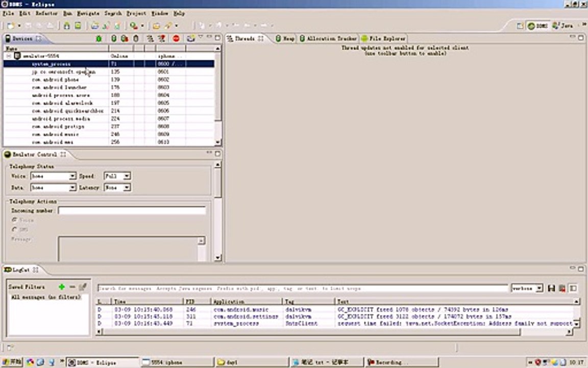Click the Dump HPROF file icon
Screen dimensions: 588x368
[125, 38]
